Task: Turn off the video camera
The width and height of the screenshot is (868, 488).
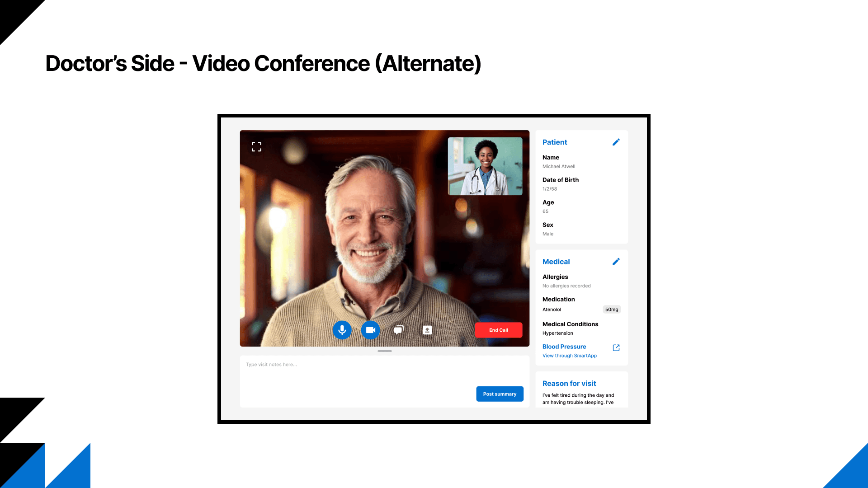Action: [371, 330]
